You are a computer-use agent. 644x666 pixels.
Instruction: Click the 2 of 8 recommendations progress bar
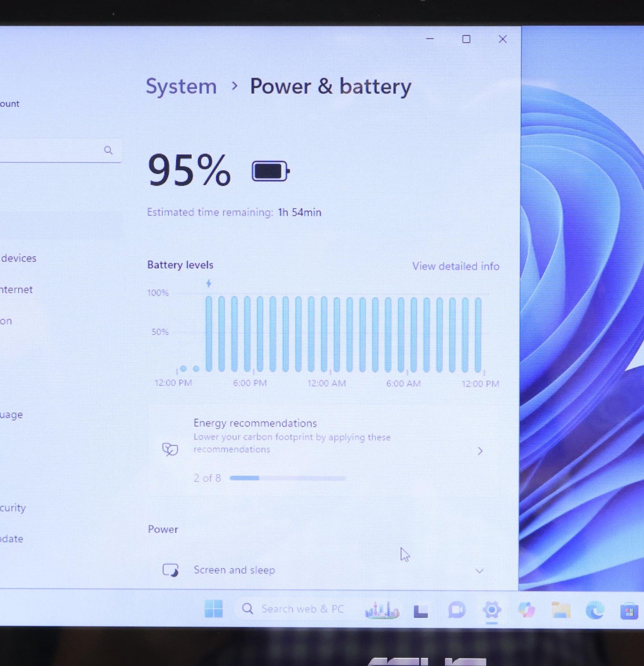(x=287, y=478)
